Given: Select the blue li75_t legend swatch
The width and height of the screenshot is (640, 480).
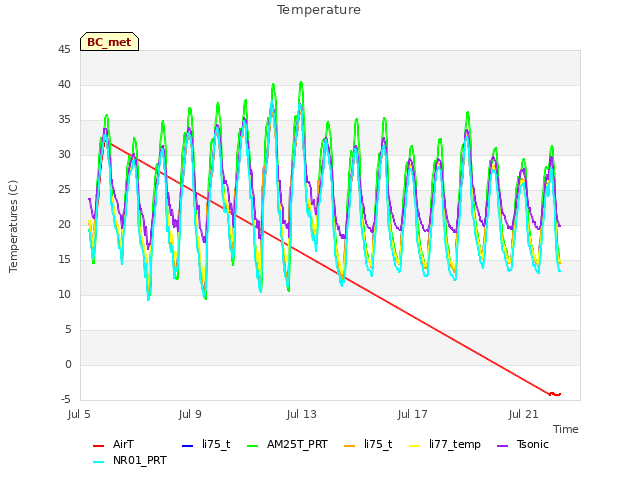Looking at the screenshot, I should [187, 446].
